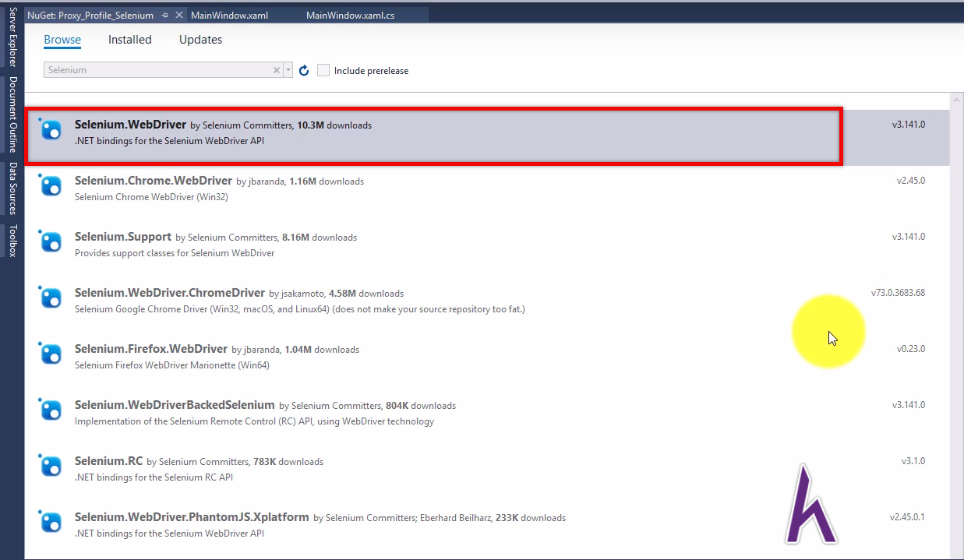This screenshot has height=560, width=964.
Task: Select the Selenium.RC package name
Action: tap(109, 461)
